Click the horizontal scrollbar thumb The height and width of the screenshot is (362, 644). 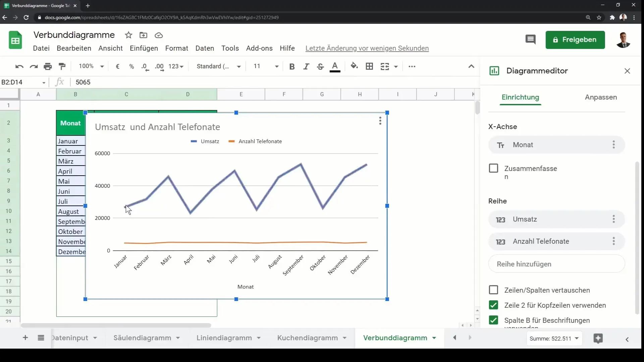tap(116, 325)
